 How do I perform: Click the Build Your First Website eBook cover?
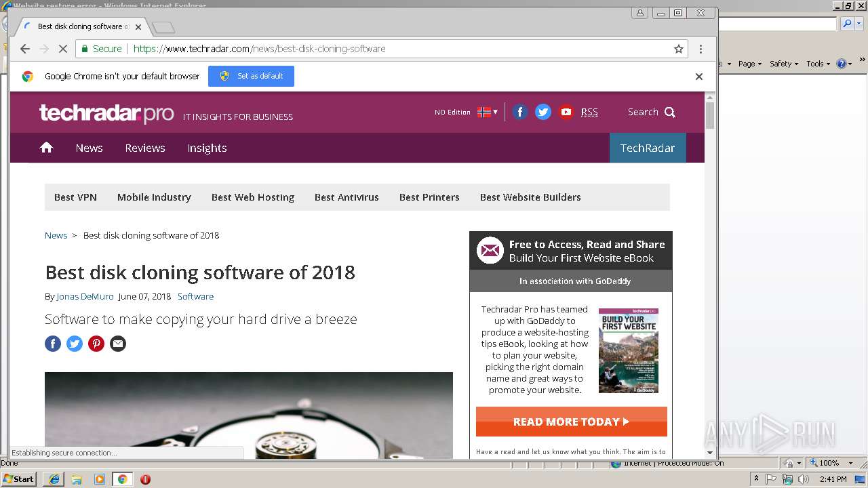tap(629, 350)
